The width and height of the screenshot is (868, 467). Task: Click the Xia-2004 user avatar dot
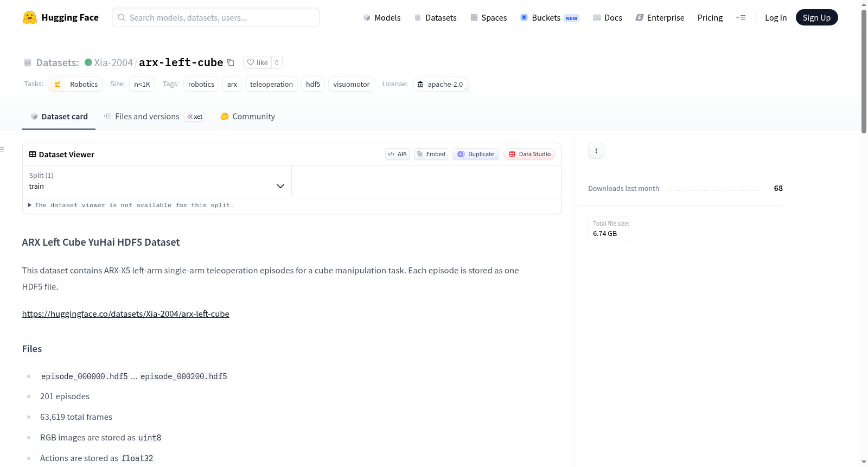coord(88,62)
